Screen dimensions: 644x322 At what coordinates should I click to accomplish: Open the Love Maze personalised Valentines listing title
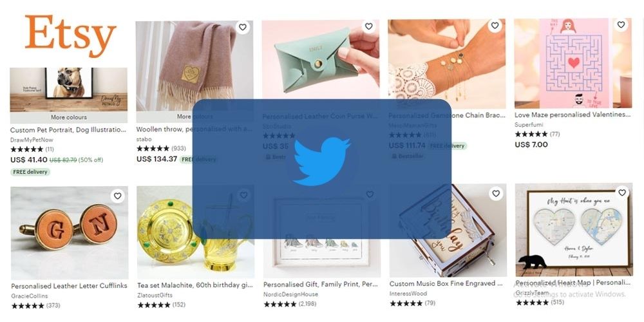pos(573,115)
